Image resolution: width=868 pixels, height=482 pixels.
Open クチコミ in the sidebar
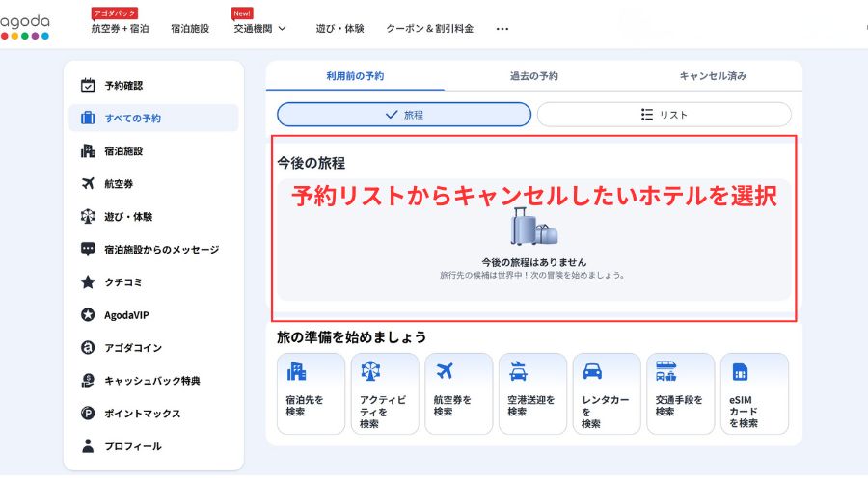(x=122, y=282)
